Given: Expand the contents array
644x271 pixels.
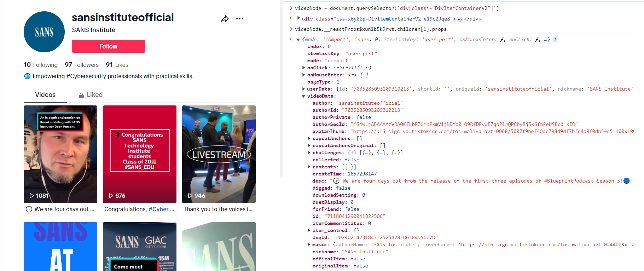Looking at the screenshot, I should tap(309, 167).
